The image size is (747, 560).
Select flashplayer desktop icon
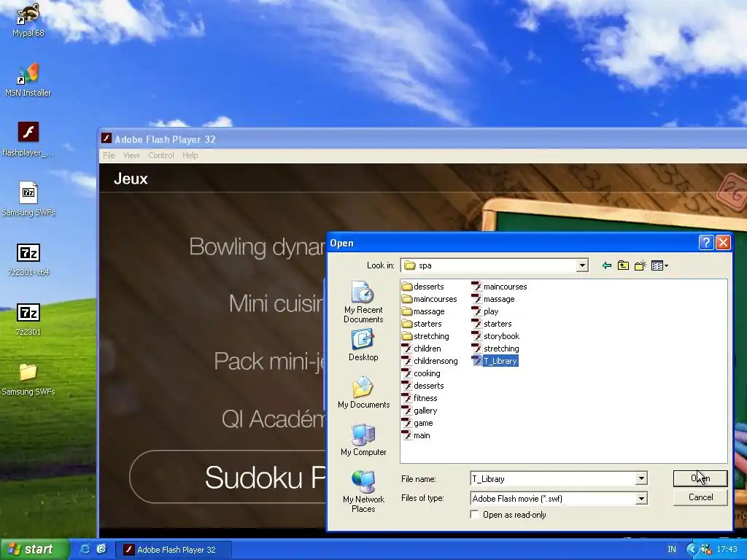point(28,139)
